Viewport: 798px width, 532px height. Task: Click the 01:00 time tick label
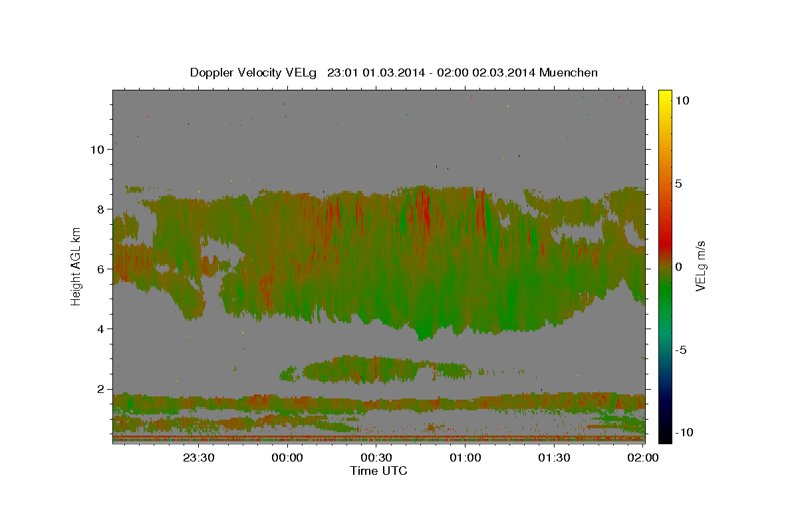(465, 458)
